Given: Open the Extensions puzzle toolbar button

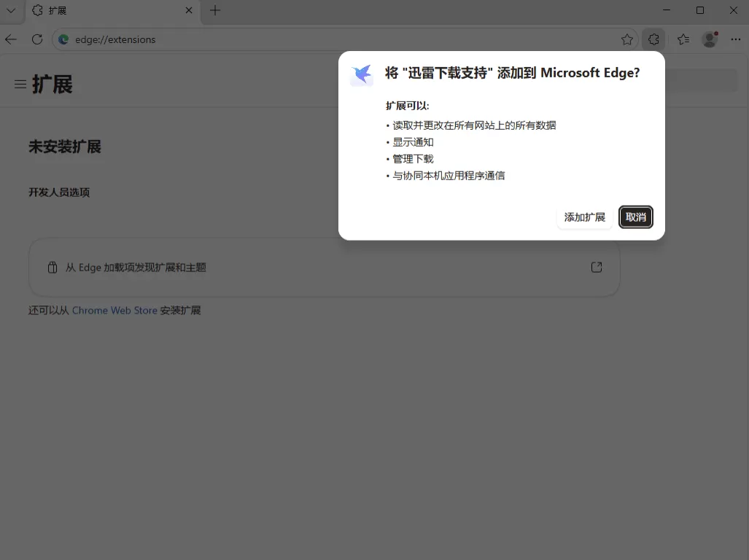Looking at the screenshot, I should [653, 39].
